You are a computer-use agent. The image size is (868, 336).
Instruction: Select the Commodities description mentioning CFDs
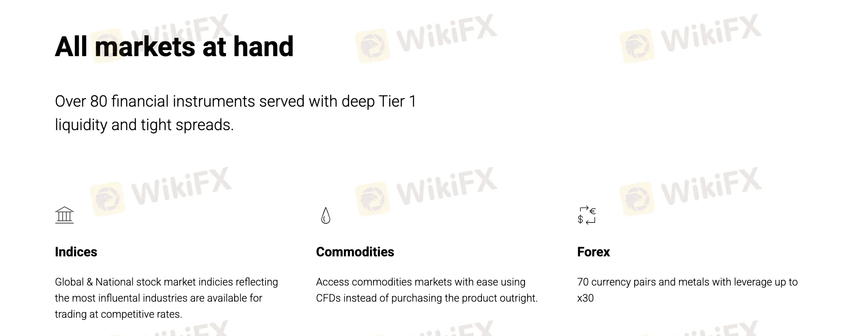pyautogui.click(x=427, y=290)
